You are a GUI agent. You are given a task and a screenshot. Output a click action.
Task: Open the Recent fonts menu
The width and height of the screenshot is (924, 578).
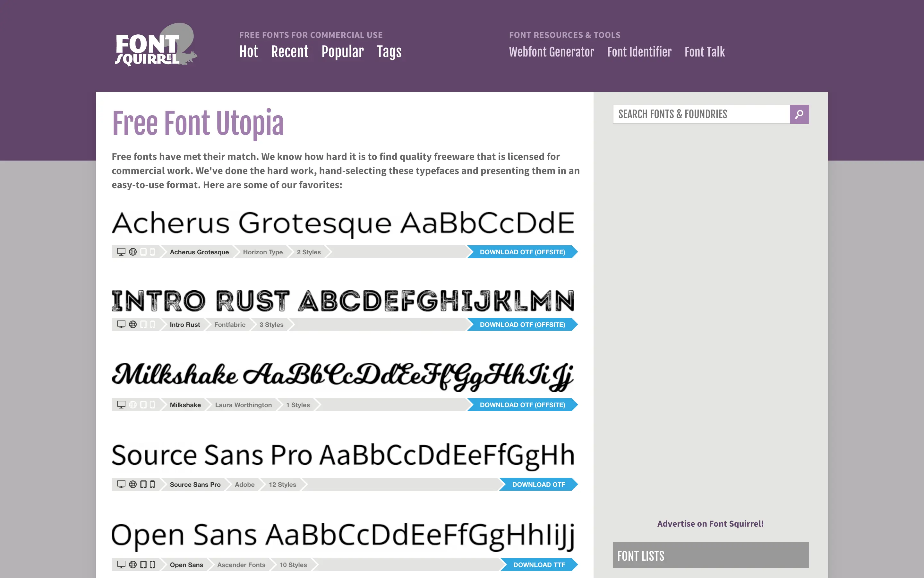pos(290,52)
